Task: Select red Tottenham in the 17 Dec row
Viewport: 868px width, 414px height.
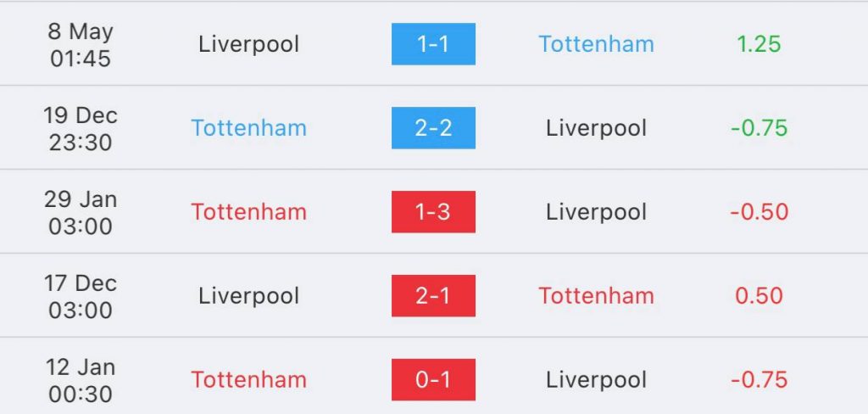Action: [x=596, y=296]
